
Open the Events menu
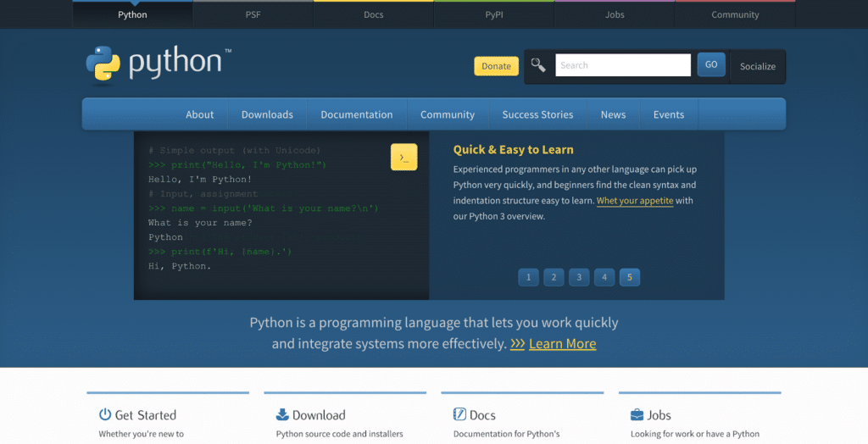pos(669,114)
